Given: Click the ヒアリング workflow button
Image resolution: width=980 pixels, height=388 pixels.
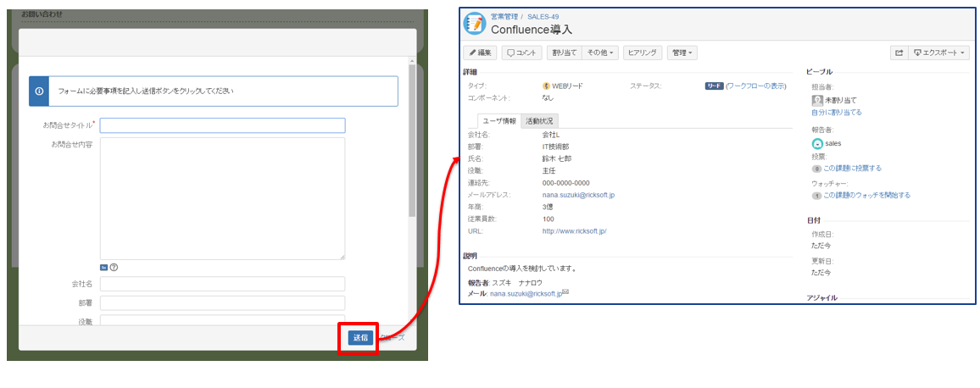Looking at the screenshot, I should 643,53.
